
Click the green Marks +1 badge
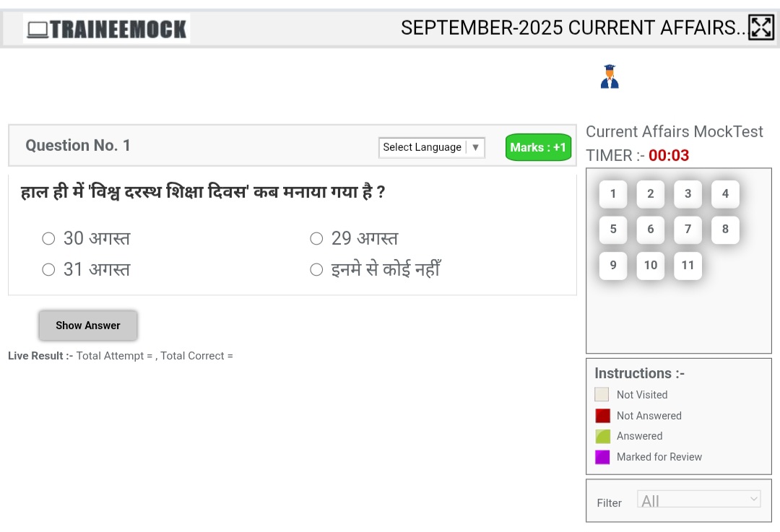point(538,147)
